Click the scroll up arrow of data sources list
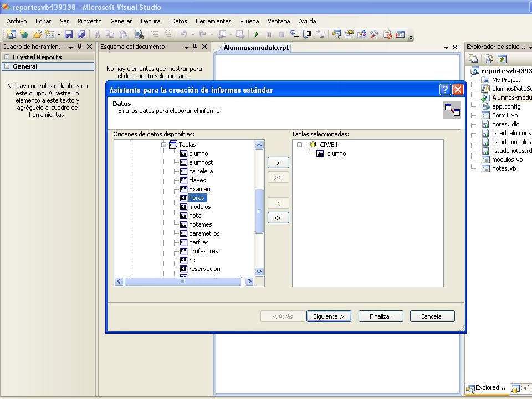 [x=259, y=145]
